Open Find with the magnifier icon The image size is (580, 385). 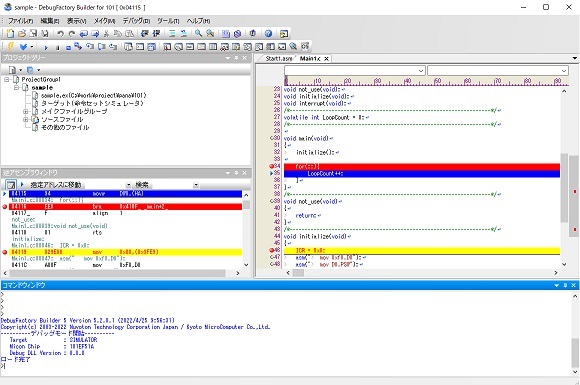[198, 34]
